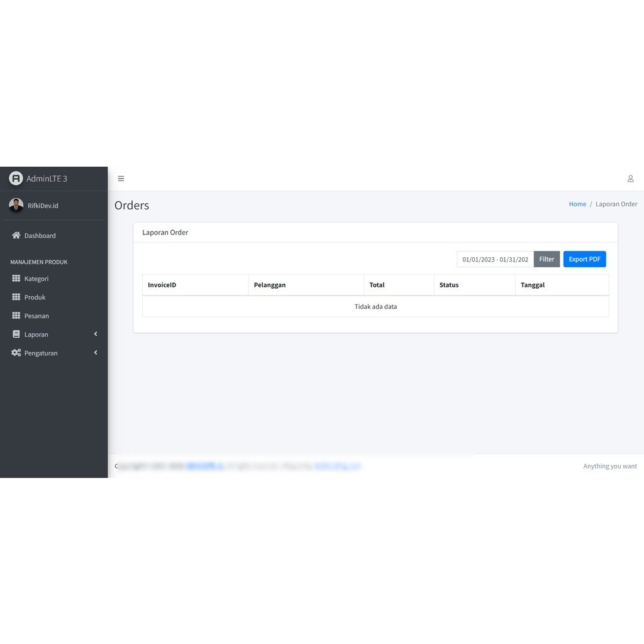Click the Laporan Order breadcrumb text
Viewport: 644px width, 644px height.
coord(616,204)
